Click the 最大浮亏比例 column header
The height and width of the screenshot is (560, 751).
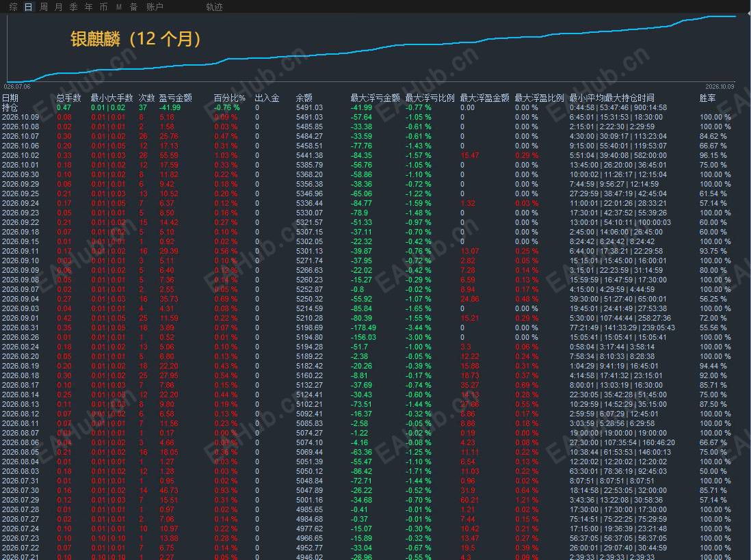tap(430, 98)
